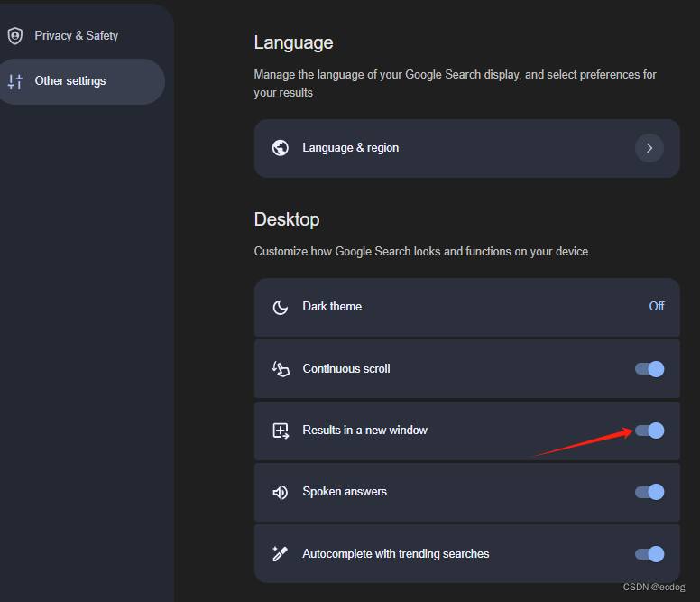Click the moon icon for Dark theme
700x602 pixels.
(x=281, y=307)
